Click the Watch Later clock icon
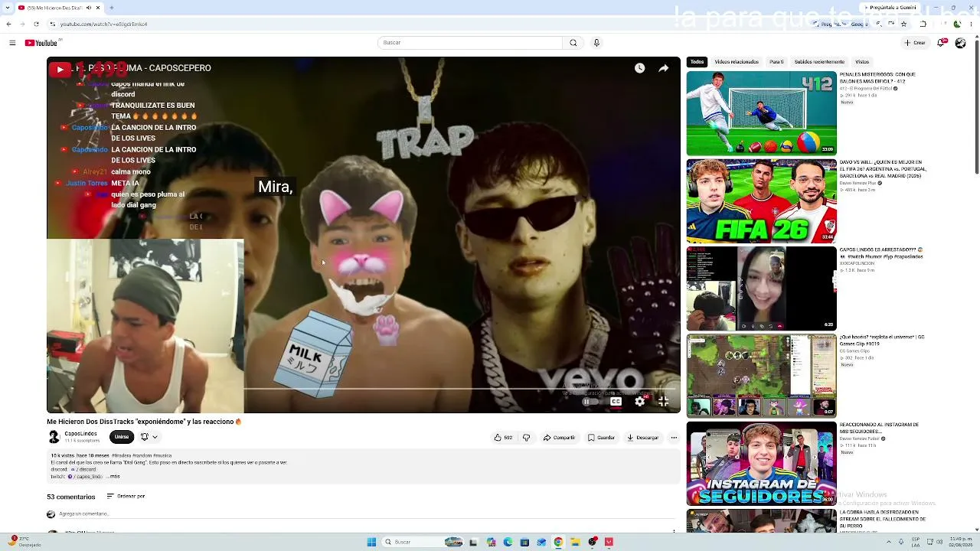Viewport: 980px width, 551px height. coord(639,68)
